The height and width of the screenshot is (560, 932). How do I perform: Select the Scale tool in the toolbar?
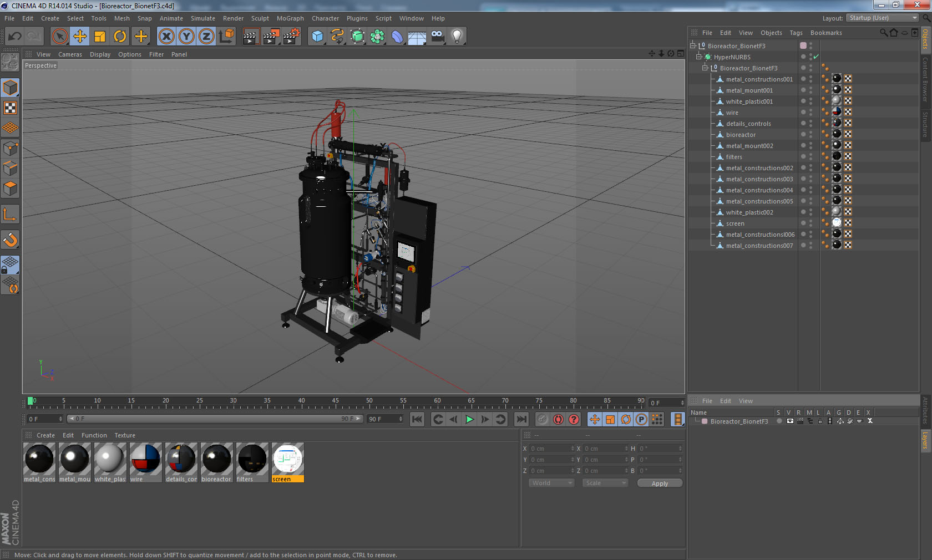[100, 37]
